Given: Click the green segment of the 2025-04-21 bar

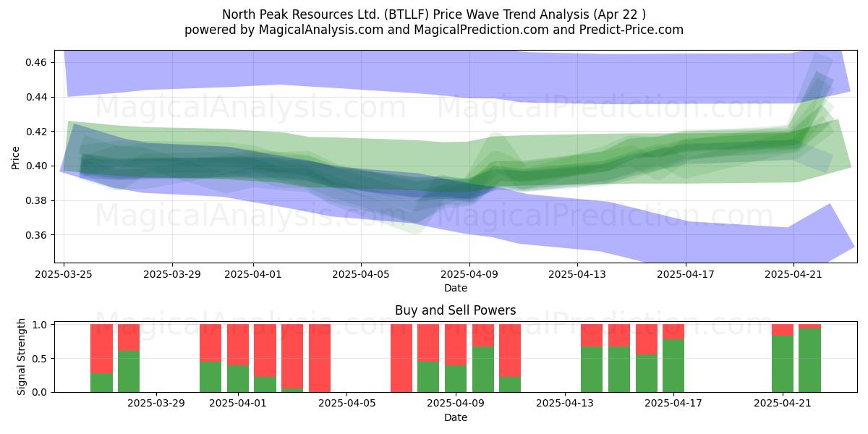Looking at the screenshot, I should point(783,364).
